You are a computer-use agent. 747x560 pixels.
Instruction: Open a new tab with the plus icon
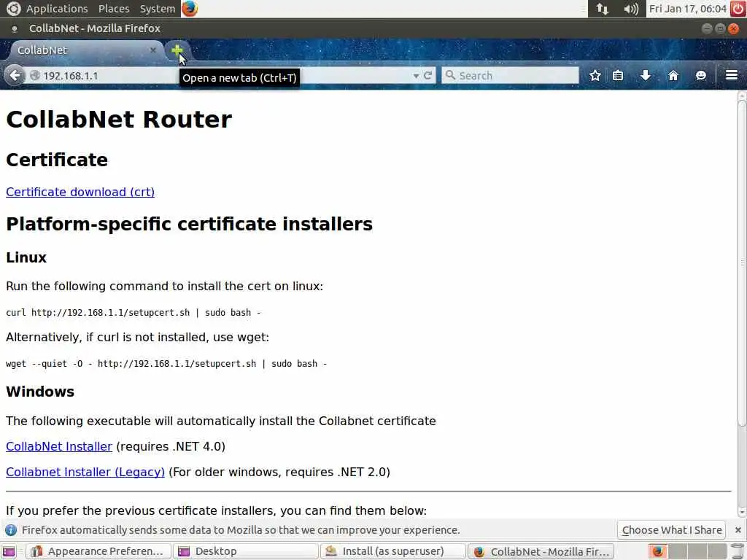point(177,50)
